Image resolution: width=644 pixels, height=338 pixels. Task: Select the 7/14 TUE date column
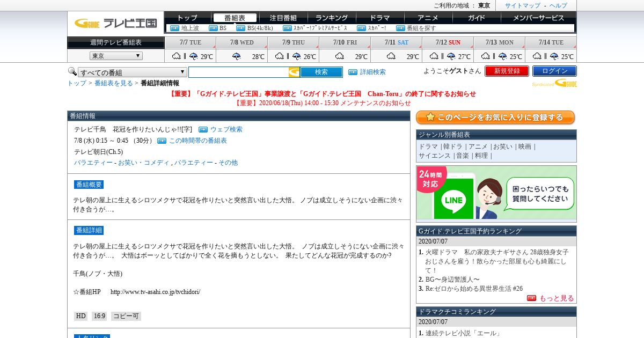(551, 42)
